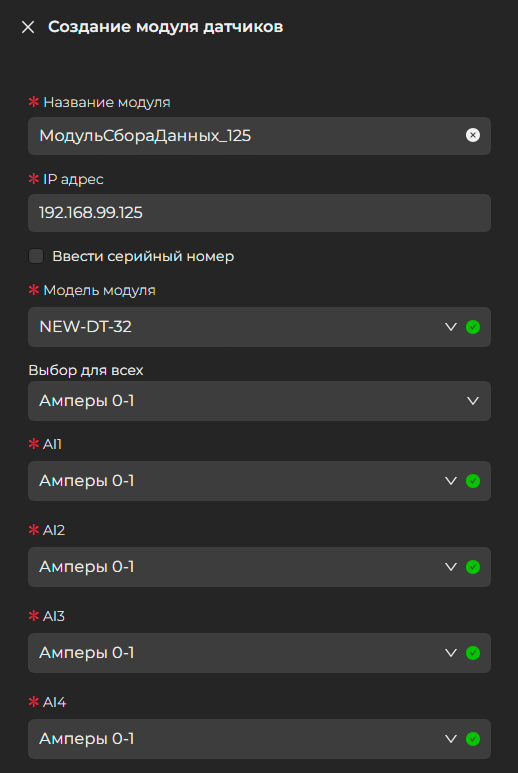The image size is (518, 773).
Task: Clear the module name field text
Action: (473, 135)
